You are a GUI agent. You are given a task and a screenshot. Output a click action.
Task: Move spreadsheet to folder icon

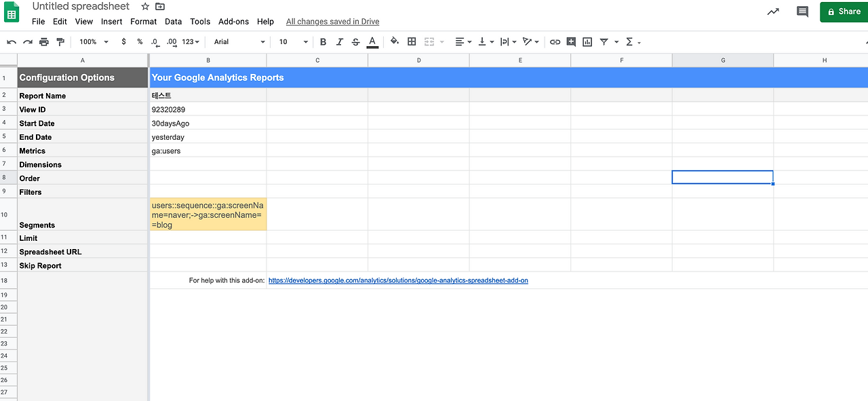tap(160, 6)
